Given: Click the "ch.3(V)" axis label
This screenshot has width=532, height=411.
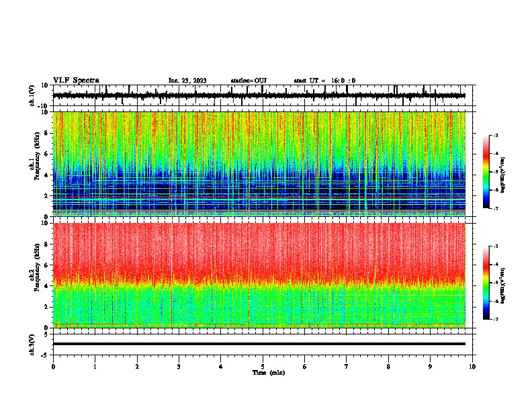Looking at the screenshot, I should [x=32, y=345].
